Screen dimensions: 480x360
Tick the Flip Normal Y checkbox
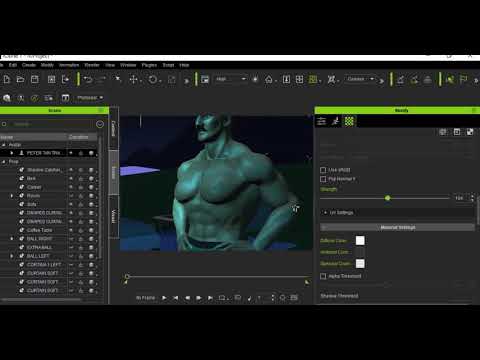click(x=323, y=179)
